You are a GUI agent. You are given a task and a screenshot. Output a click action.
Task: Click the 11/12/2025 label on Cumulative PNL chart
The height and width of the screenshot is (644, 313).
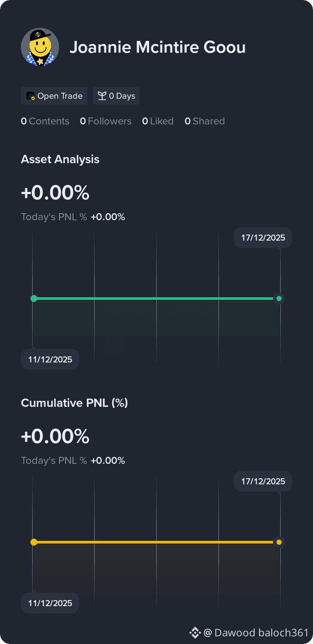50,603
